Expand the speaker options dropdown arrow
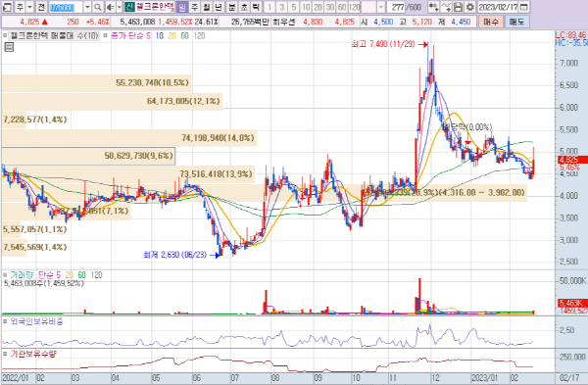 click(120, 7)
